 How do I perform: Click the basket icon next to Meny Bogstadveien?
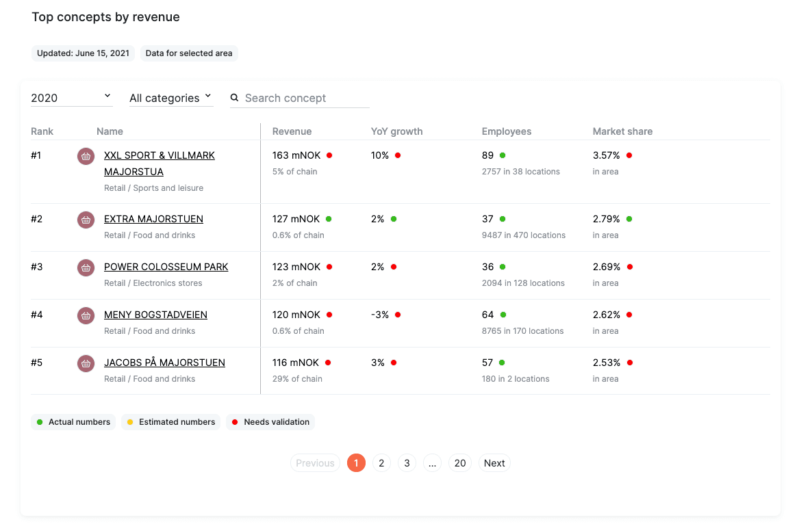click(x=86, y=315)
